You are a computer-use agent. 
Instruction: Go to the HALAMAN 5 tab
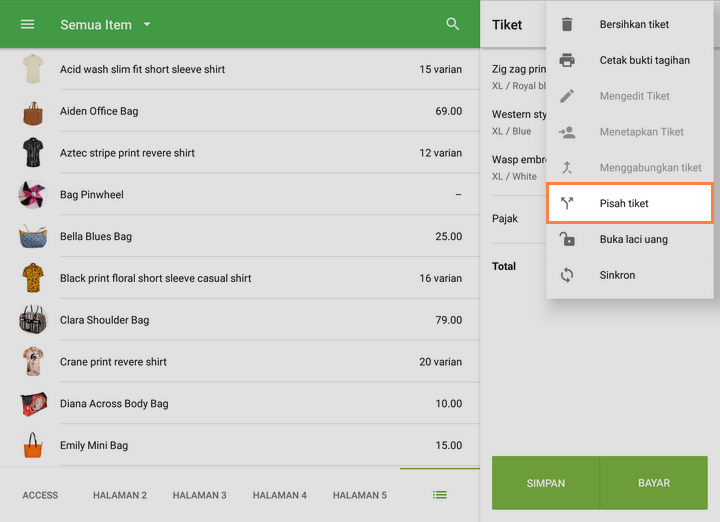coord(359,495)
